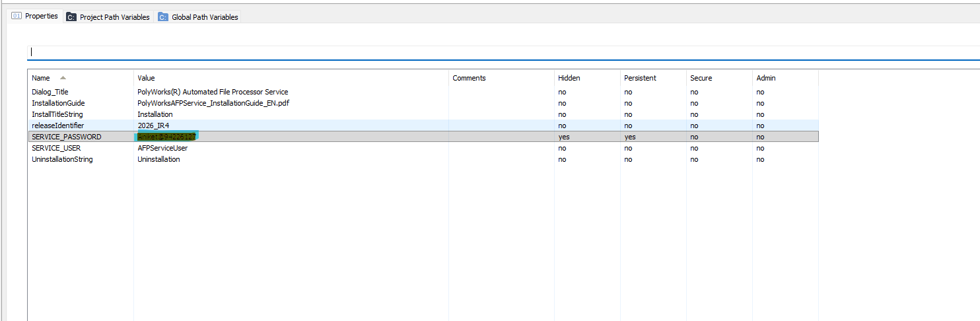Click Secure "no" in InstallationGuide row

click(x=694, y=103)
